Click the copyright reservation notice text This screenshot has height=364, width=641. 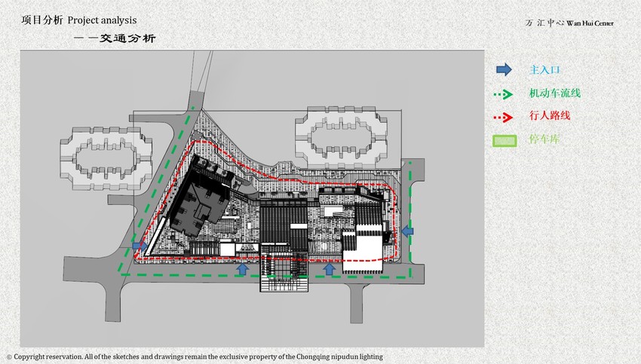pyautogui.click(x=195, y=356)
